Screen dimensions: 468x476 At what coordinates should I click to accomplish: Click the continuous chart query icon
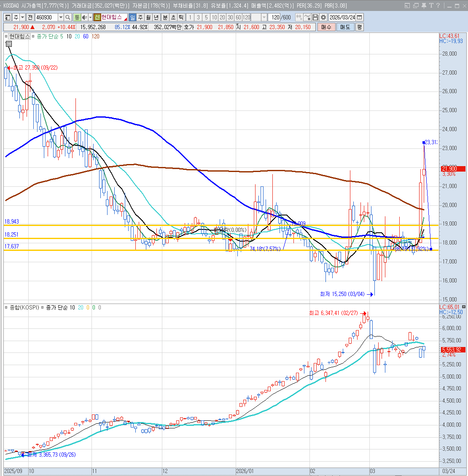[x=299, y=17]
